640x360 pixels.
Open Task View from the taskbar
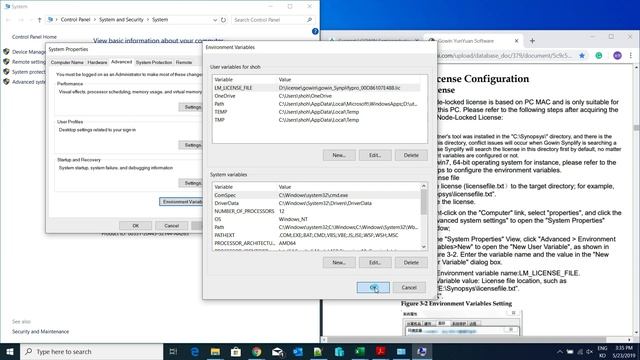173,351
